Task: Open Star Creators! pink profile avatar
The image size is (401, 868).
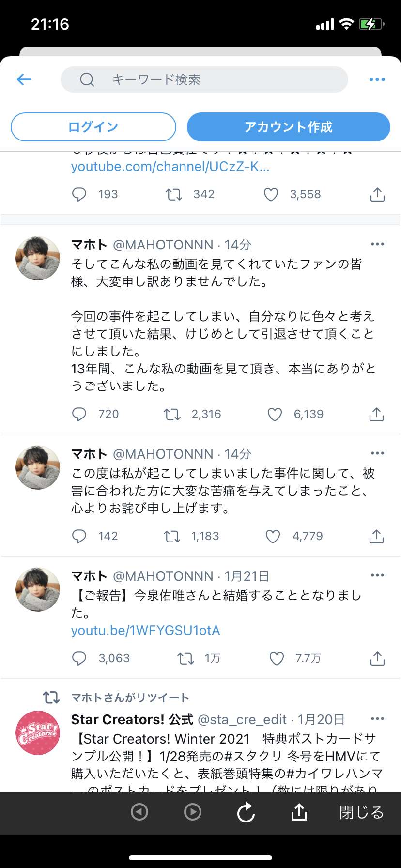Action: click(x=38, y=733)
